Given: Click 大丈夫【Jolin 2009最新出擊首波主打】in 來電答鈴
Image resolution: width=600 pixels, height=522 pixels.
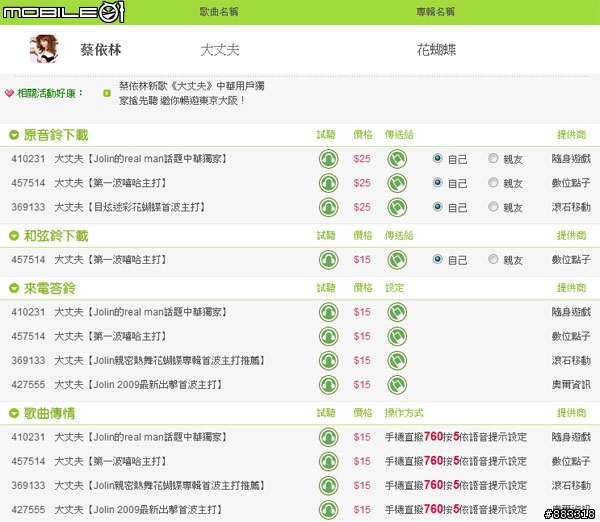Looking at the screenshot, I should pyautogui.click(x=138, y=385).
